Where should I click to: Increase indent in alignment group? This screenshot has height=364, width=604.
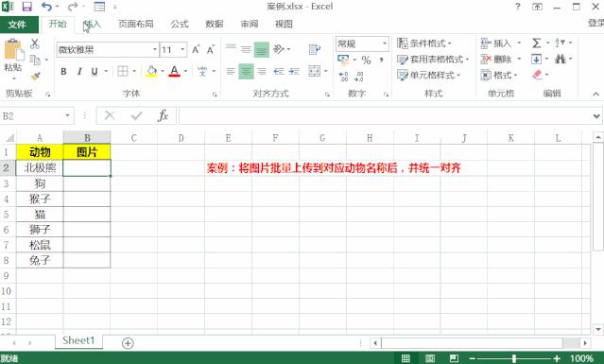(x=294, y=71)
